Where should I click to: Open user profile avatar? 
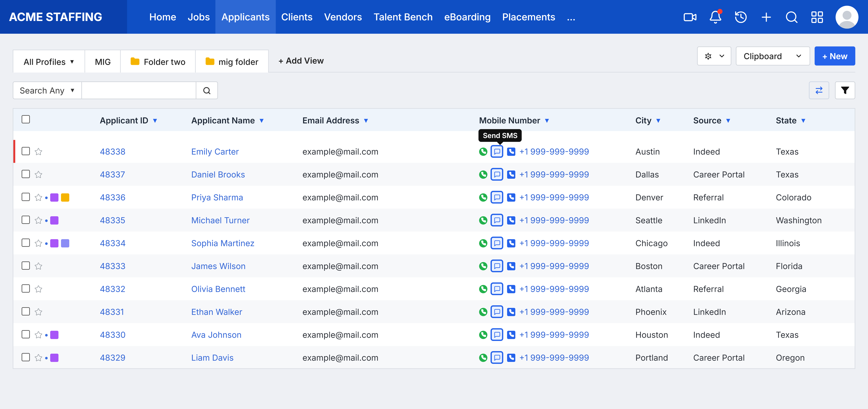(846, 17)
